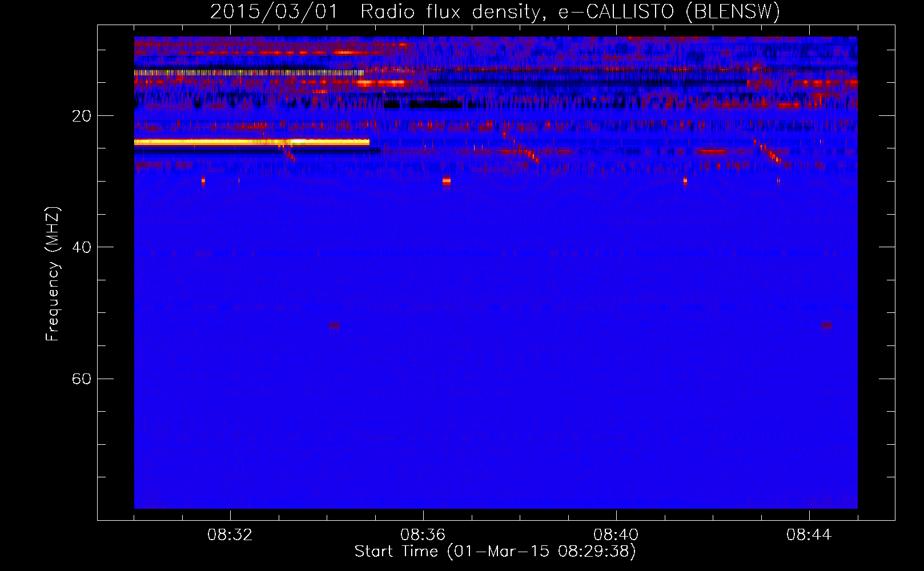The image size is (924, 571).
Task: Click the 'Start Time (01-Mar-15 08:29:38)' axis label
Action: point(495,552)
